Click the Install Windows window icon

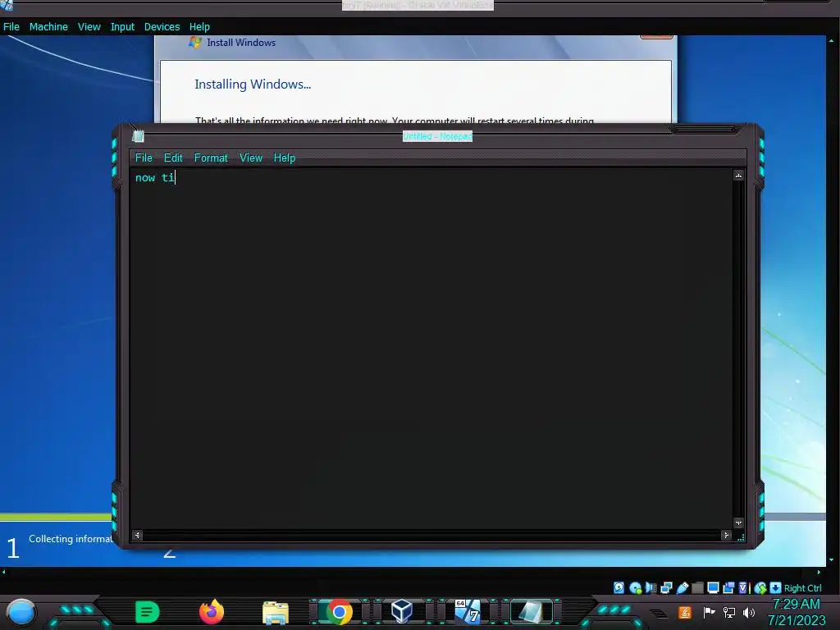[195, 43]
